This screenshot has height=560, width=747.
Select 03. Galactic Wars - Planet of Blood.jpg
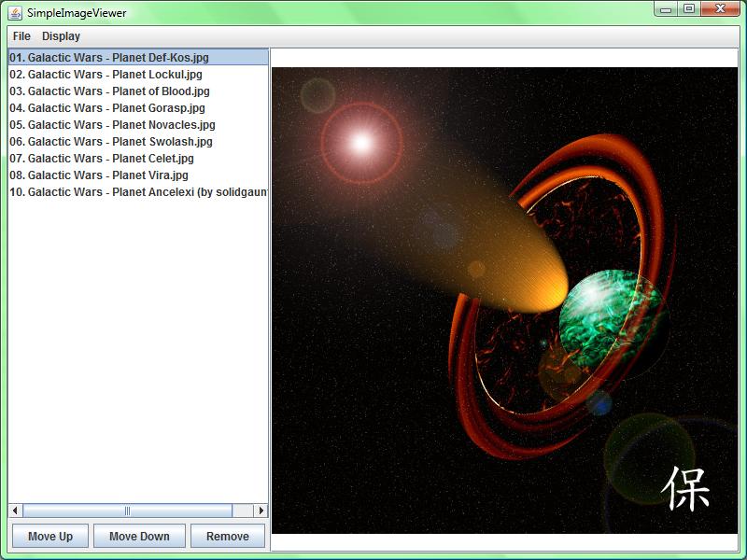pos(138,91)
